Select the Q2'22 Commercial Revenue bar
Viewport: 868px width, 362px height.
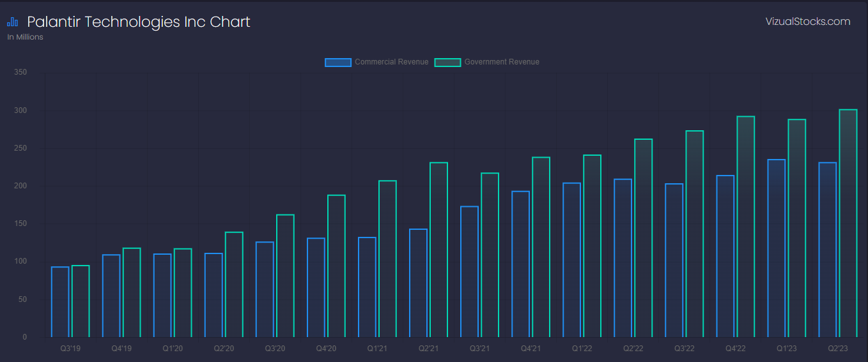[x=623, y=258]
